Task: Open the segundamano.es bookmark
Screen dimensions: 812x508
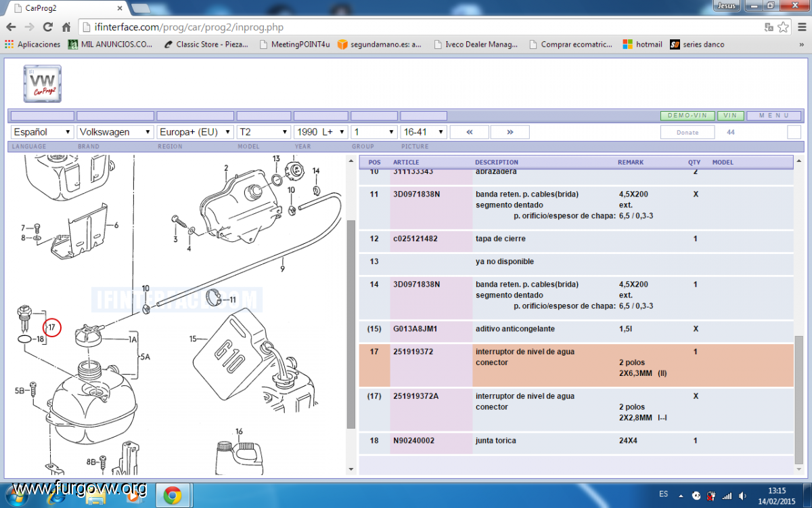Action: [379, 45]
